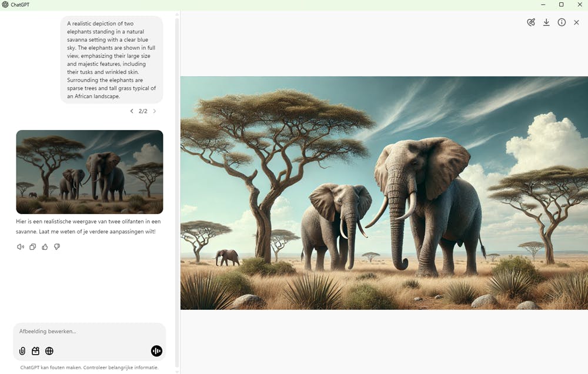Click the large elephant savanna image
Image resolution: width=588 pixels, height=374 pixels.
[384, 193]
